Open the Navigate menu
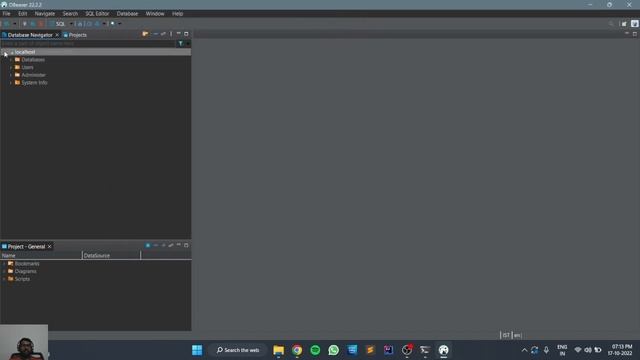This screenshot has height=360, width=640. (44, 13)
